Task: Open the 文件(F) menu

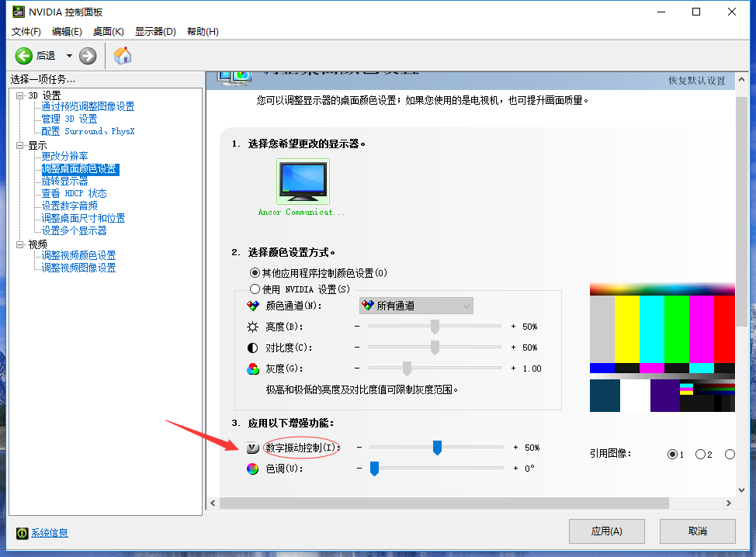Action: coord(26,32)
